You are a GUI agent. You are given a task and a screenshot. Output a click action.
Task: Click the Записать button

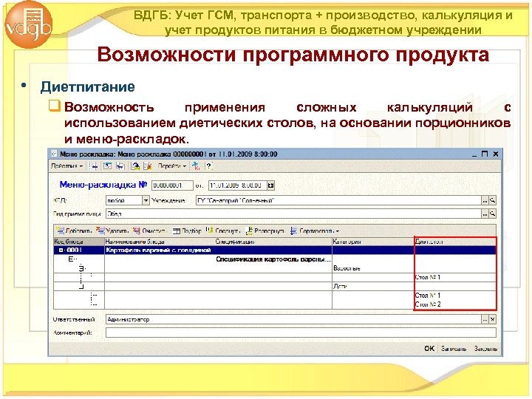454,349
